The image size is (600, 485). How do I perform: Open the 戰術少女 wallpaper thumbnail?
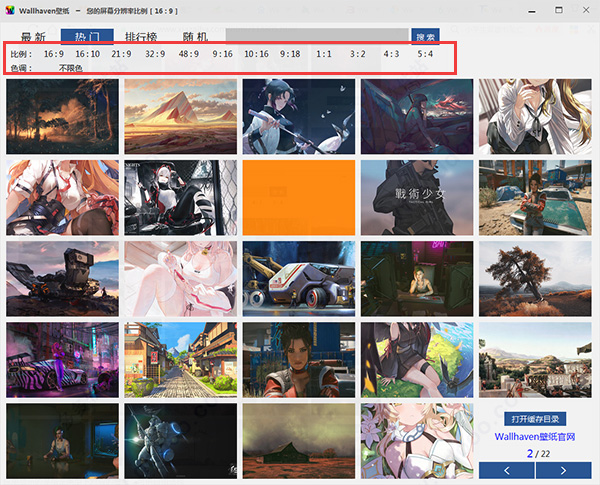[416, 196]
